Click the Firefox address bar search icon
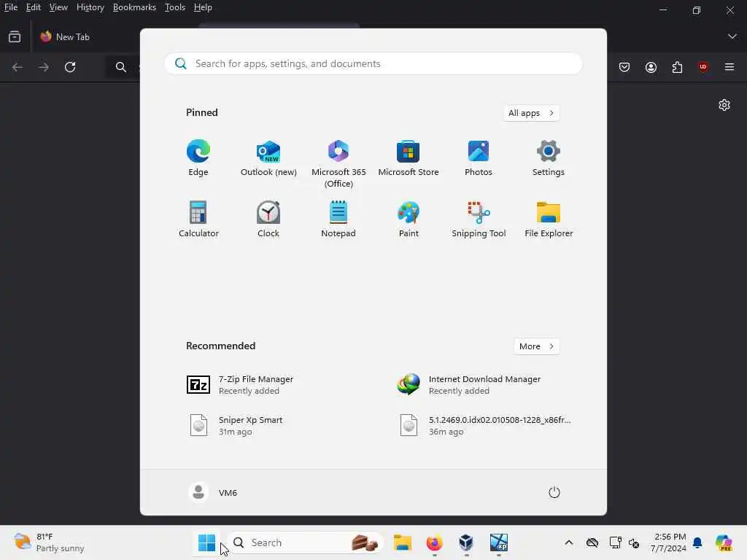This screenshot has width=747, height=560. pos(121,67)
